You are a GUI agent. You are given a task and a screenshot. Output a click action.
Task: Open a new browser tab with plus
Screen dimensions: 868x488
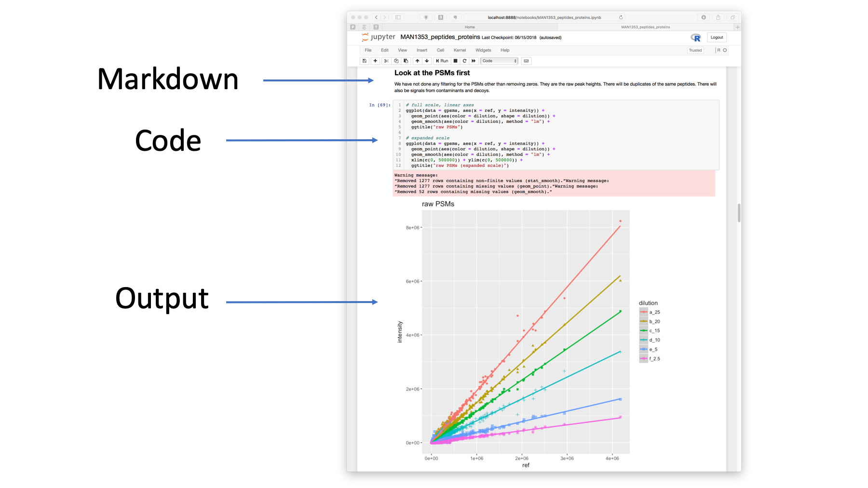pyautogui.click(x=737, y=27)
